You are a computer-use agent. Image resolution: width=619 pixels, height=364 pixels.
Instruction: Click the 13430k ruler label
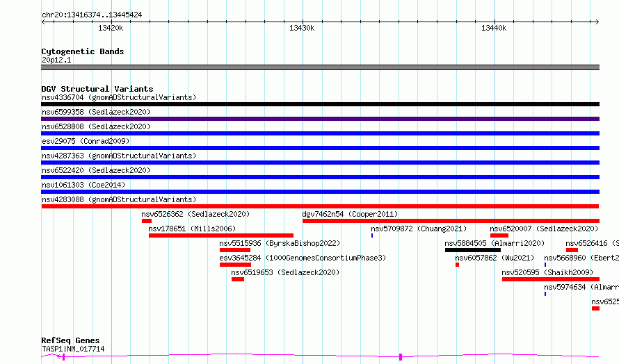(302, 28)
